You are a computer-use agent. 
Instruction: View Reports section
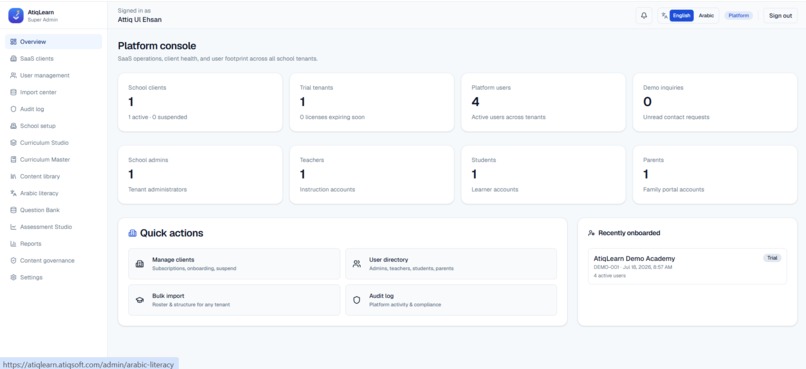[x=53, y=244]
